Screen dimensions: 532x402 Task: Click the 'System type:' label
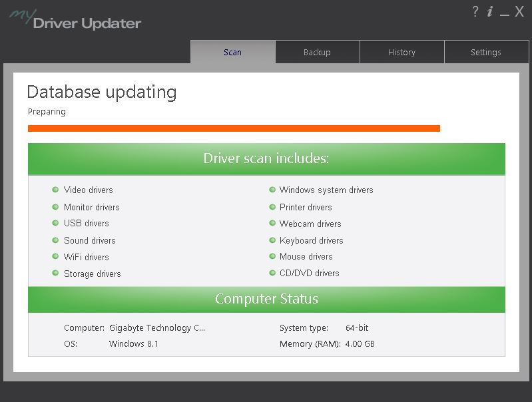click(x=304, y=327)
